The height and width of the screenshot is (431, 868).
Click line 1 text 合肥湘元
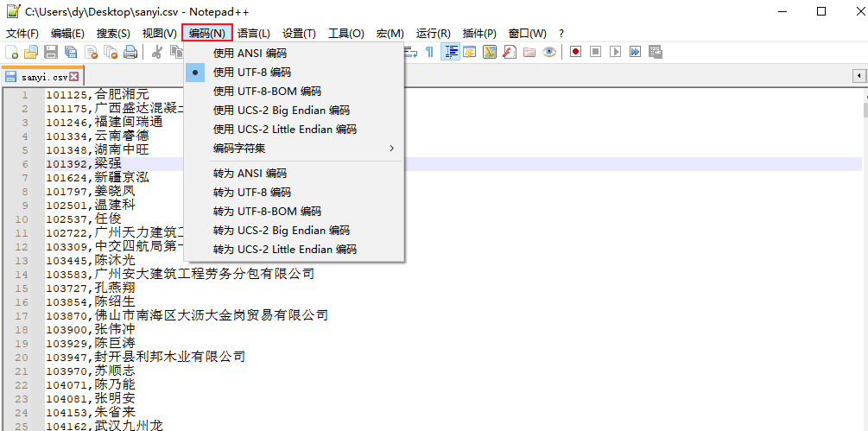(x=122, y=95)
